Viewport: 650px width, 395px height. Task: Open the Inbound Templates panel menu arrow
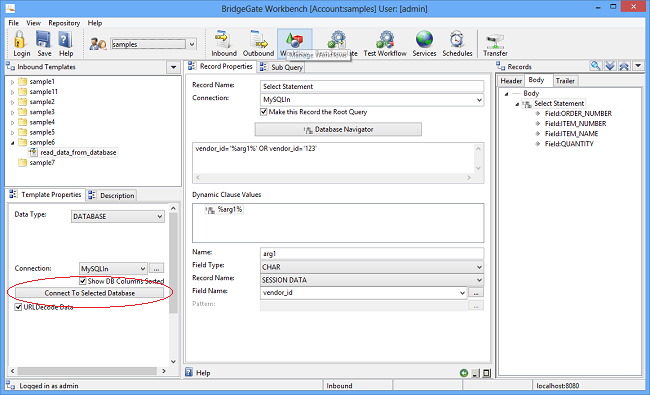pyautogui.click(x=173, y=67)
